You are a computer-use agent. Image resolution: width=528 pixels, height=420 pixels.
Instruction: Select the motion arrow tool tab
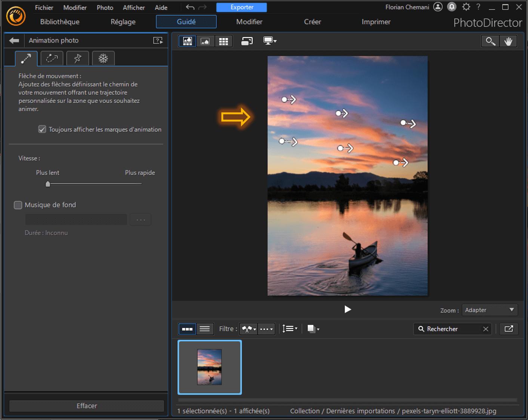point(26,58)
